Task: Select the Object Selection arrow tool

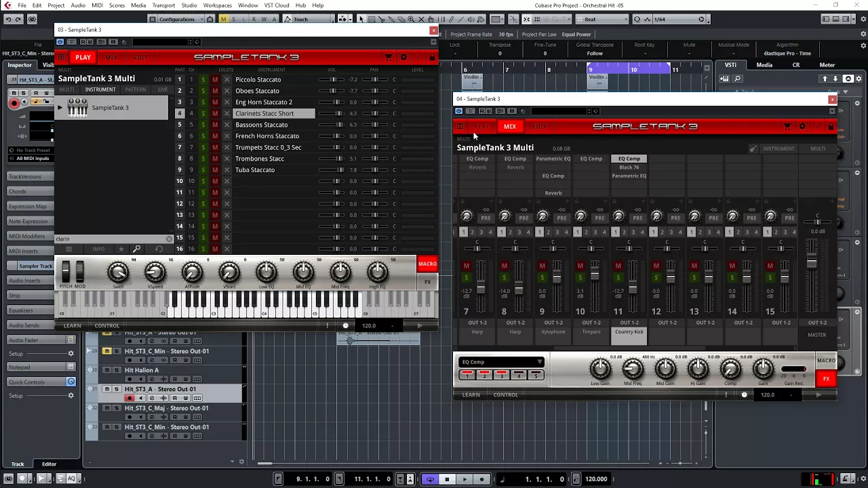Action: point(361,19)
